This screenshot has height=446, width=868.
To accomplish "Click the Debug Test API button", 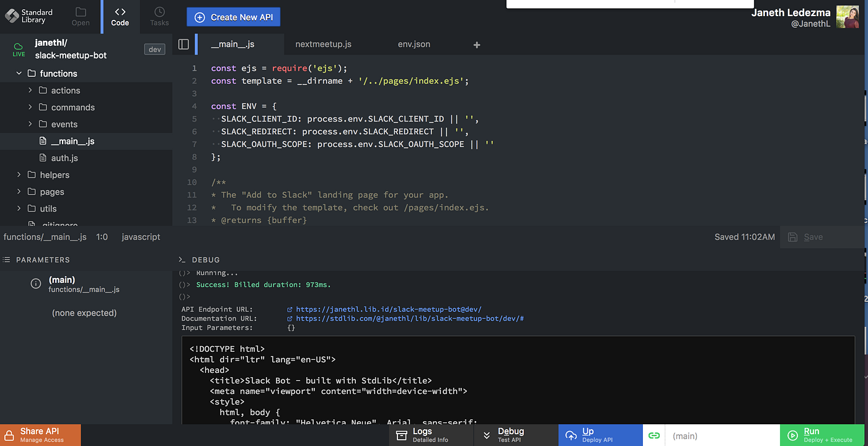I will click(x=515, y=435).
